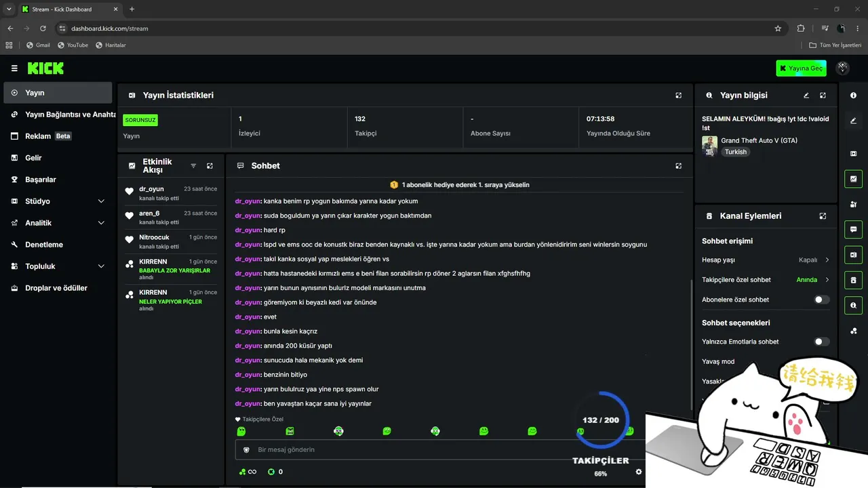Click the green KICK logo
The height and width of the screenshot is (488, 868).
[45, 68]
